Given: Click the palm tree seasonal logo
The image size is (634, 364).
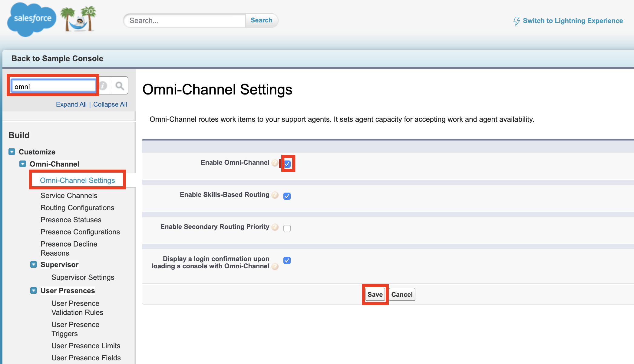Looking at the screenshot, I should (x=78, y=19).
